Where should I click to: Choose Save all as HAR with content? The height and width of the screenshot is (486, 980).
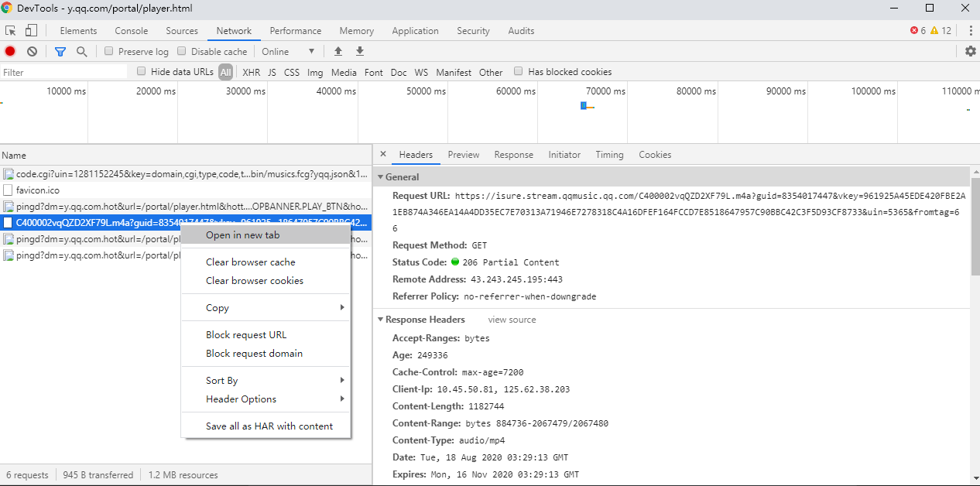pos(266,426)
